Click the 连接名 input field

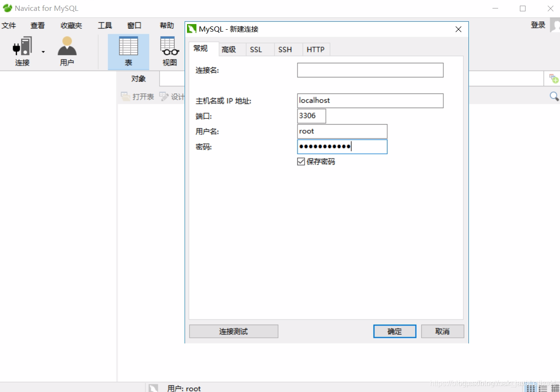tap(370, 70)
